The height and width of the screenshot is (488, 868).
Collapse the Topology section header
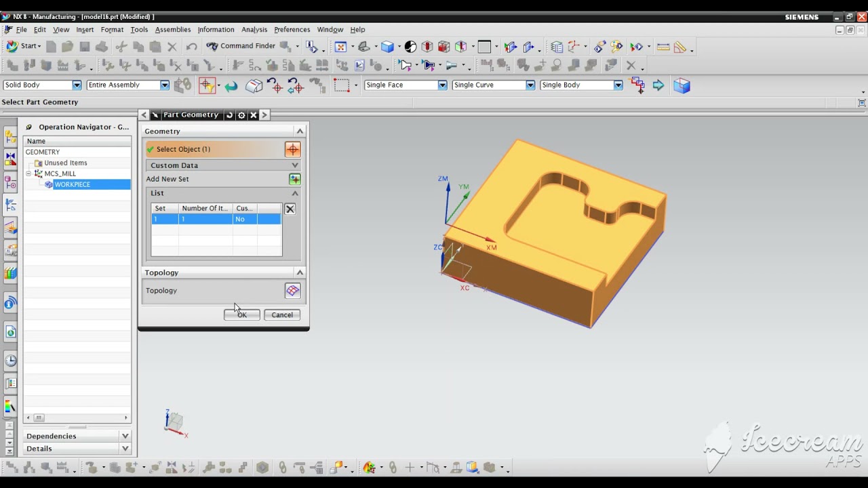[x=300, y=272]
